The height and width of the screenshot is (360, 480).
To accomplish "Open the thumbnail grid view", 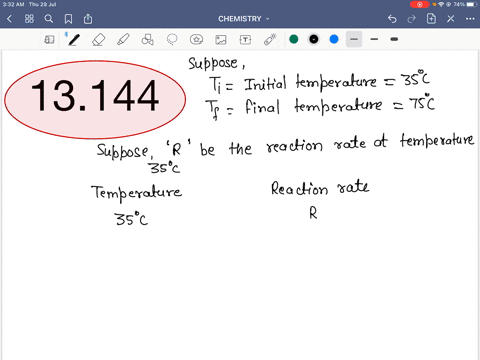I will click(29, 19).
